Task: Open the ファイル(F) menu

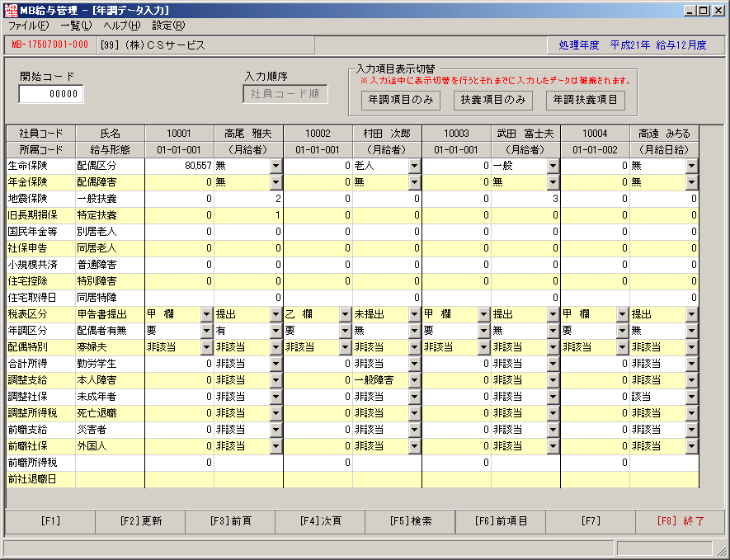Action: 28,26
